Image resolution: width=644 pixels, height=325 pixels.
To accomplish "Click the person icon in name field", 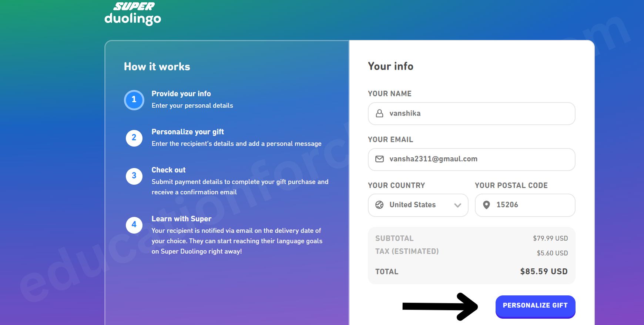I will point(379,113).
